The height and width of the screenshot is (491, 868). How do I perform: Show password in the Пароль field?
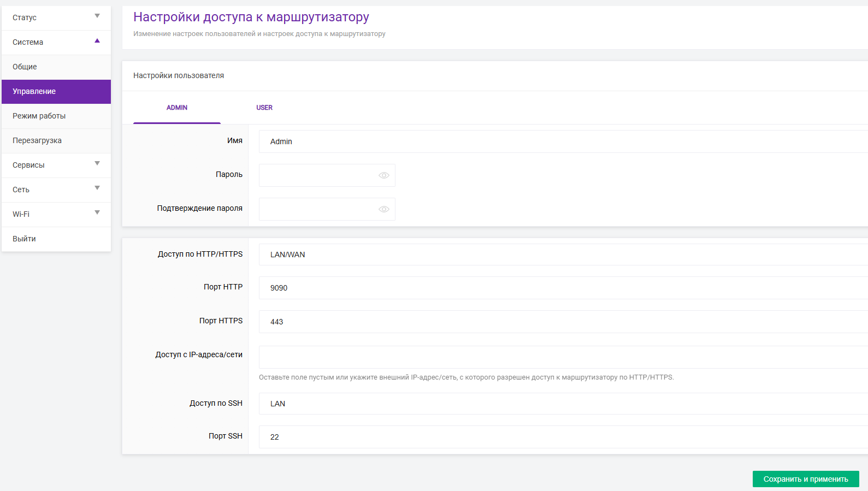tap(383, 175)
